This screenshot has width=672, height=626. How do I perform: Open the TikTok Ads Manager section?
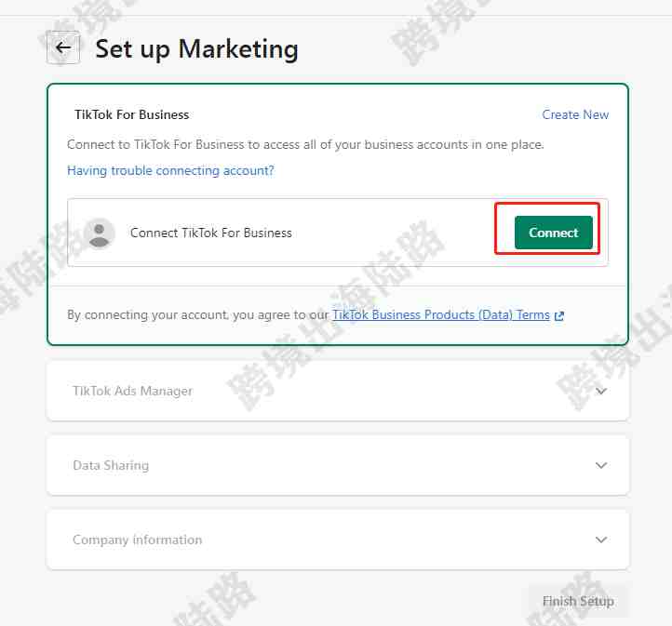point(338,391)
